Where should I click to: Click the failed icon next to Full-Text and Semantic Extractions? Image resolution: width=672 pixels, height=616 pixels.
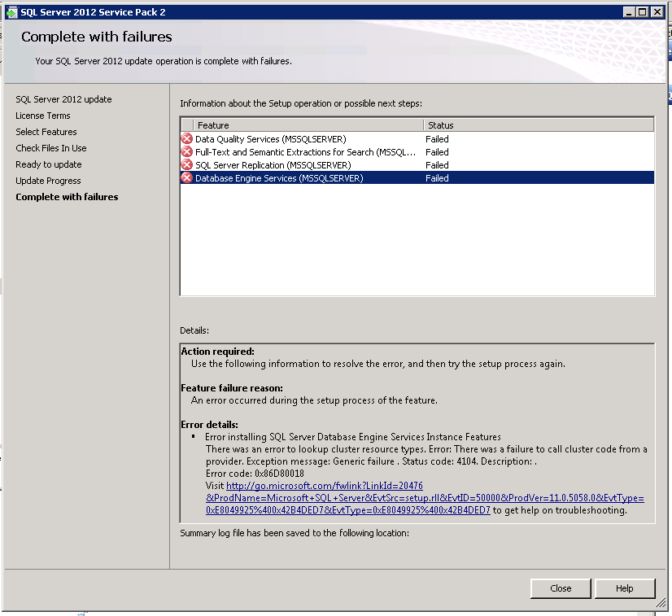click(x=187, y=151)
